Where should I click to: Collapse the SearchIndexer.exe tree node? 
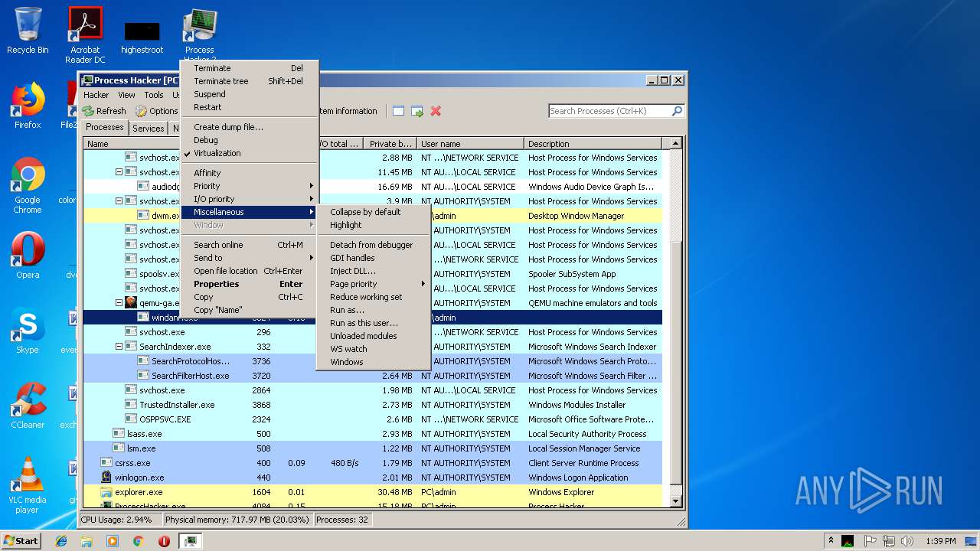119,347
